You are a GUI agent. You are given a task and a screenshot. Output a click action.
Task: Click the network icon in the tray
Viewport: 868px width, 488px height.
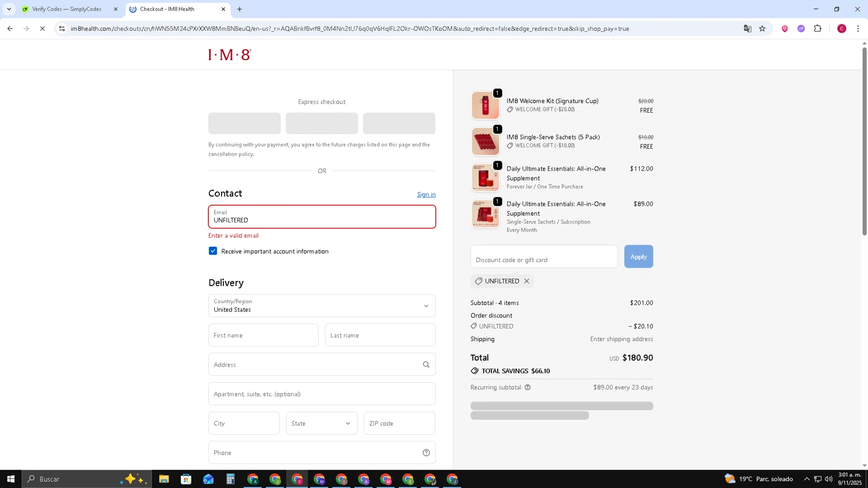(818, 479)
